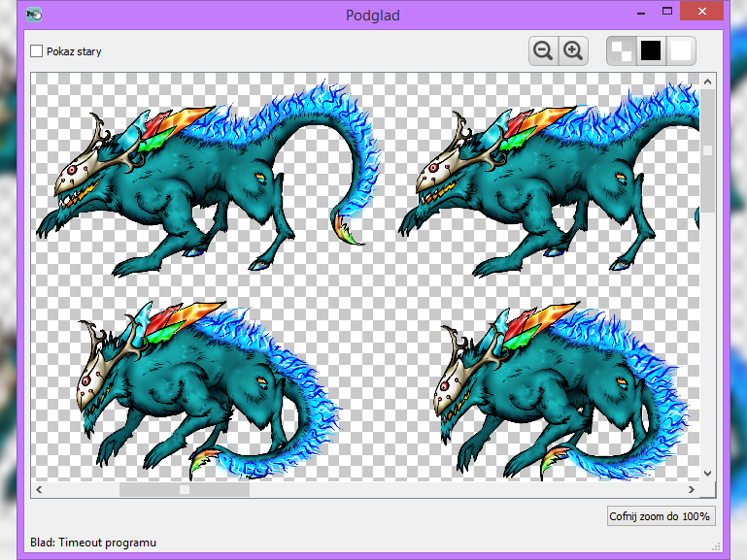Click the horizontal scrollbar right arrow
This screenshot has width=747, height=560.
coord(692,489)
